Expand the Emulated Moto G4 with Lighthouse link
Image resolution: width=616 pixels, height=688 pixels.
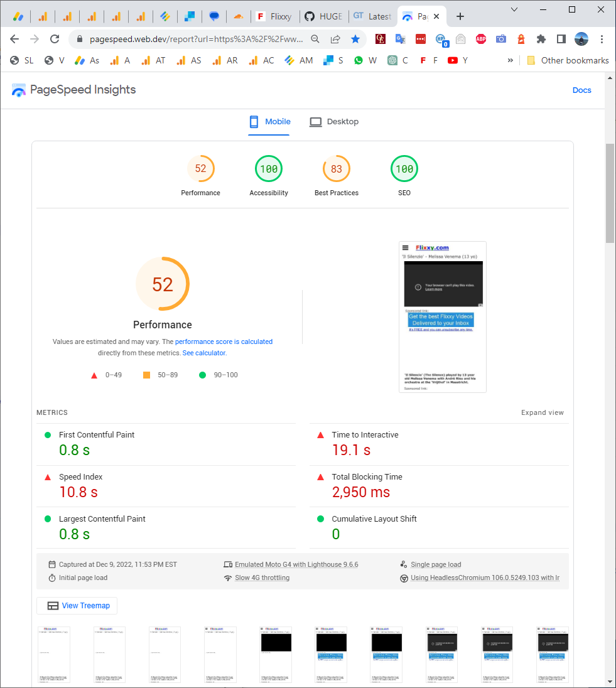click(296, 564)
